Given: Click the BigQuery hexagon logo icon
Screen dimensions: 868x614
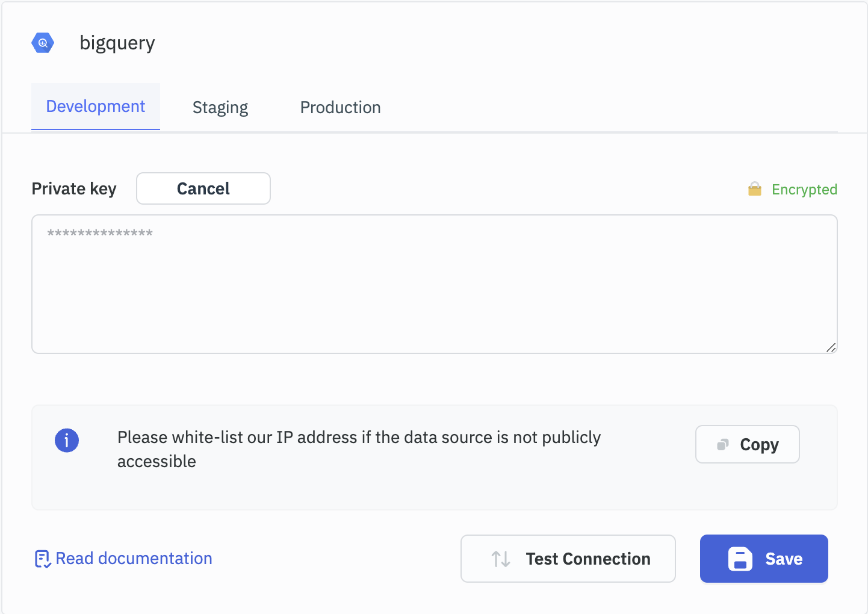Looking at the screenshot, I should point(43,43).
